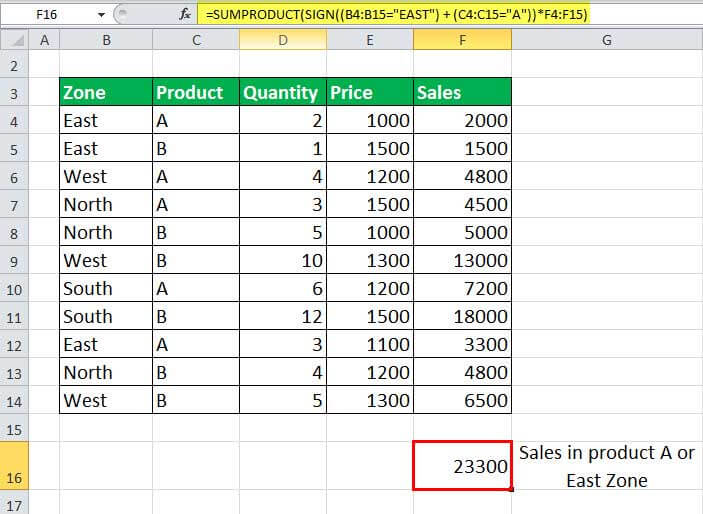Image resolution: width=703 pixels, height=514 pixels.
Task: Open the Name Box dropdown arrow
Action: point(101,15)
